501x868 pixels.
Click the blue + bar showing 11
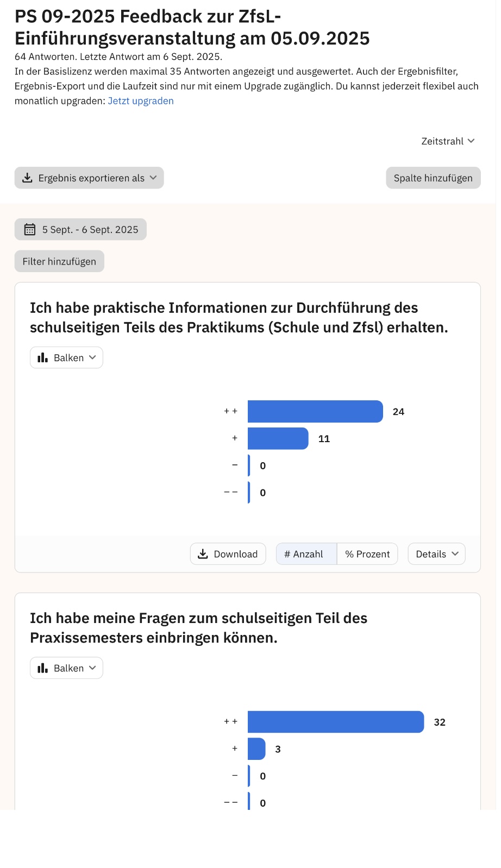pyautogui.click(x=278, y=438)
